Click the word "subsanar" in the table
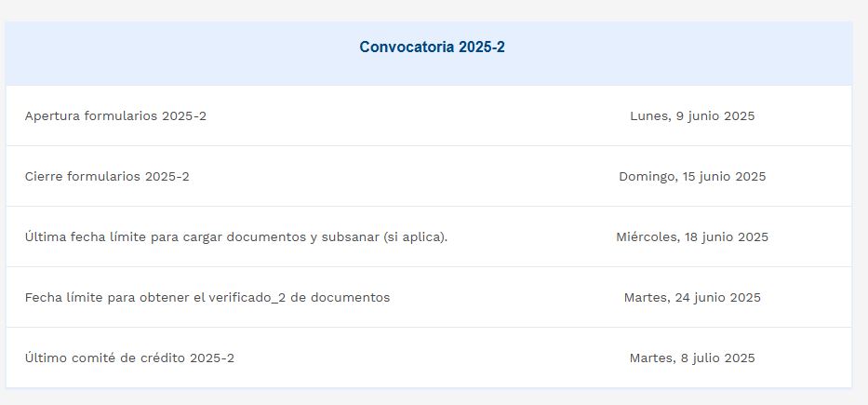 [349, 237]
